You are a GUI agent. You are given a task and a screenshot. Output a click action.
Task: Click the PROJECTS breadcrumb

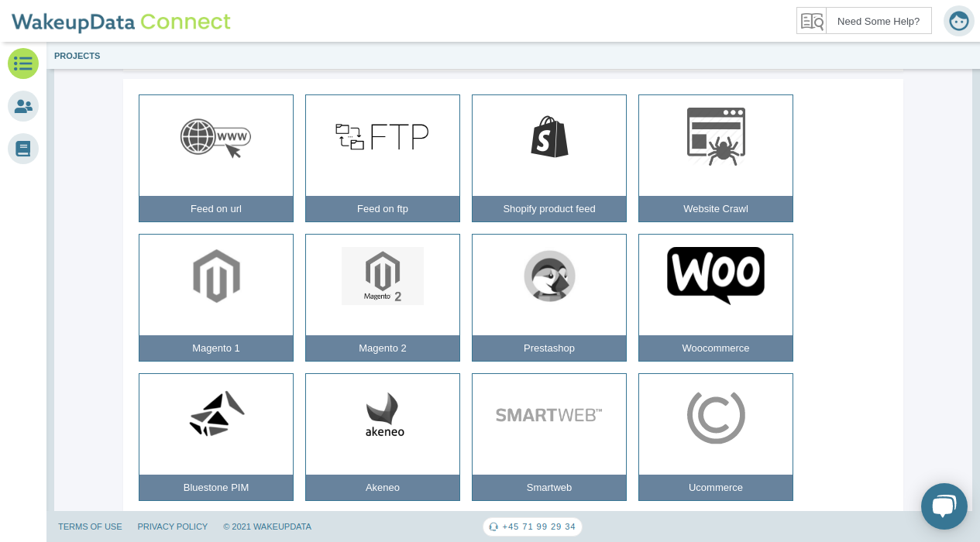(77, 56)
